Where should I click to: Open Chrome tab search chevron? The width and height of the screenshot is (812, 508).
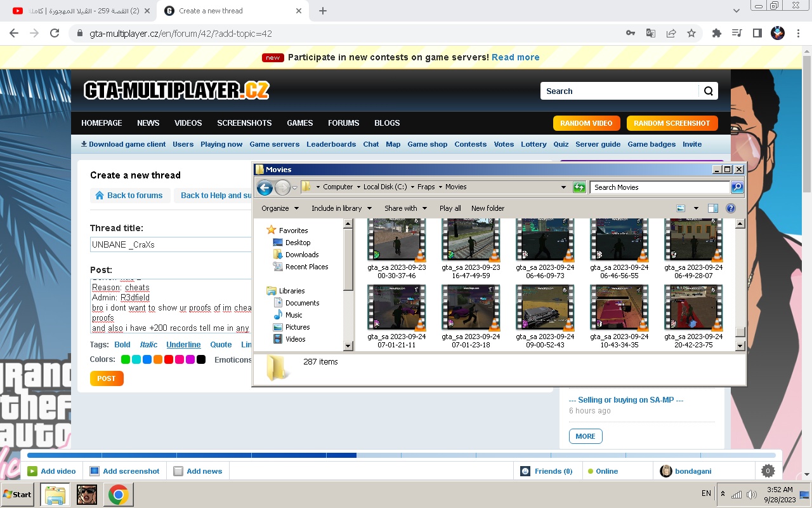click(736, 11)
